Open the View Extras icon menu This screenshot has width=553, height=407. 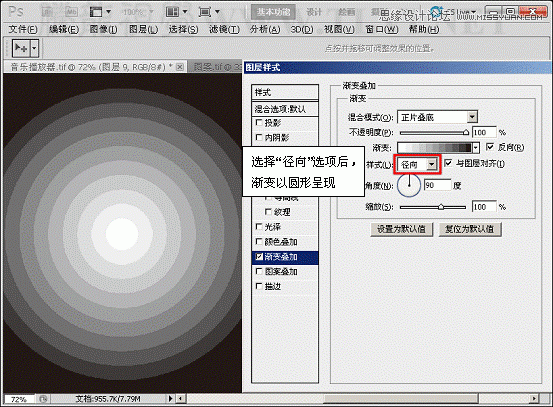(100, 12)
